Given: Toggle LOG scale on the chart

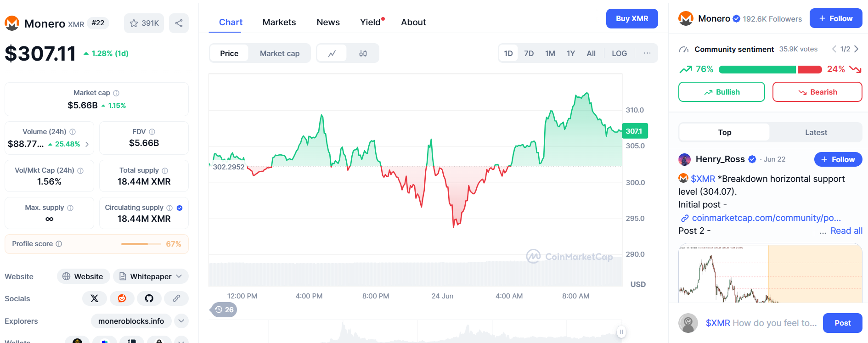Looking at the screenshot, I should (x=619, y=53).
